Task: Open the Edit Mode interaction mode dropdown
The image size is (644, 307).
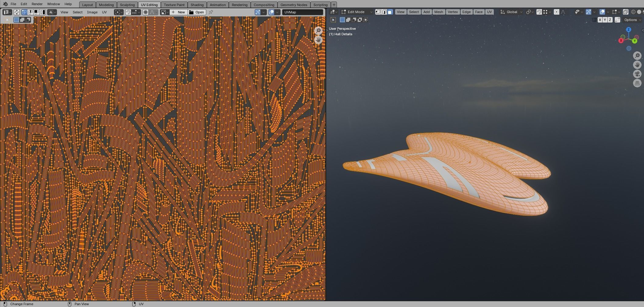Action: tap(357, 12)
